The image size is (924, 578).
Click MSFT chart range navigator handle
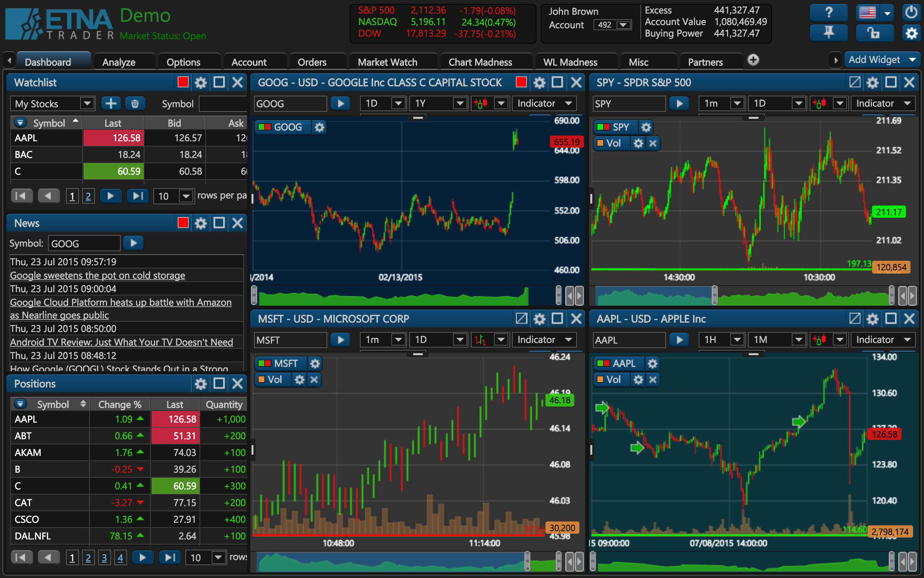(527, 561)
